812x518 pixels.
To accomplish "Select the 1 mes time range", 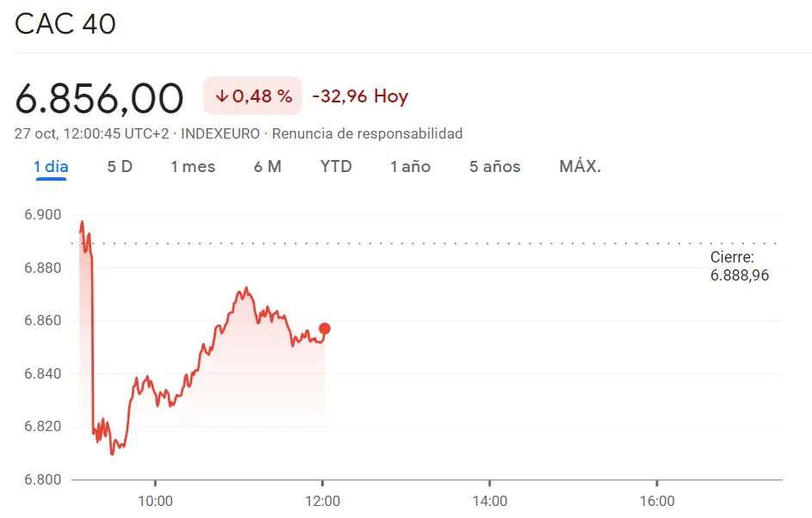I will pos(193,166).
